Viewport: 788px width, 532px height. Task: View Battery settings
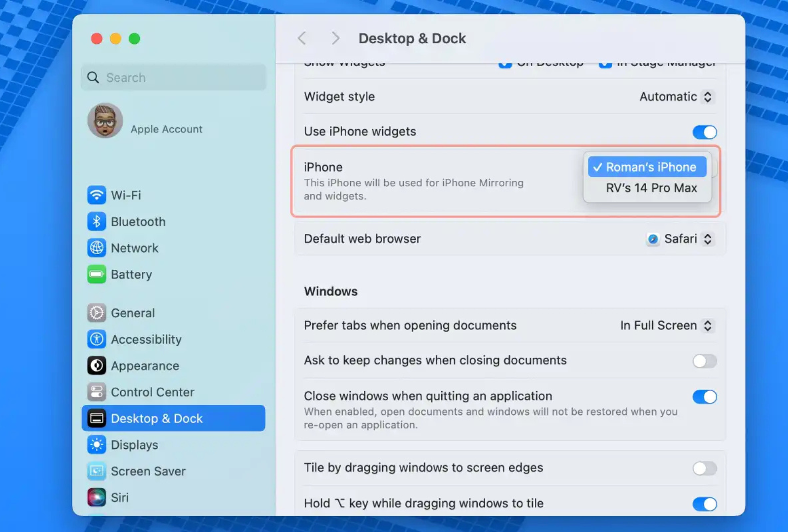tap(131, 274)
